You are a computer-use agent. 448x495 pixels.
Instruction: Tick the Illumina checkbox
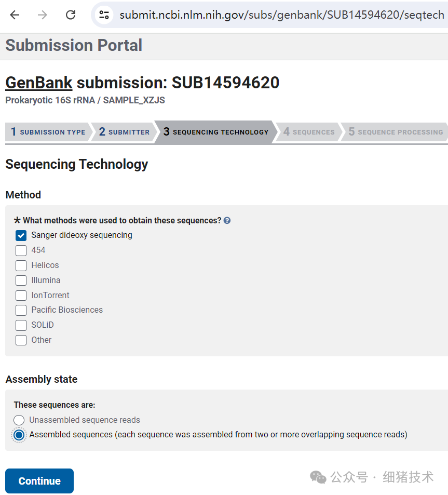click(21, 280)
